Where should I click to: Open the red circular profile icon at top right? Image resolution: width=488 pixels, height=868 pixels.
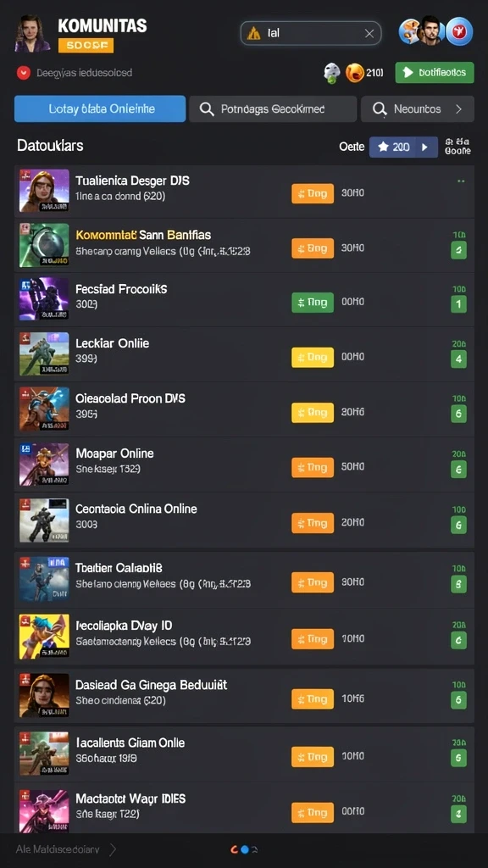click(x=459, y=31)
